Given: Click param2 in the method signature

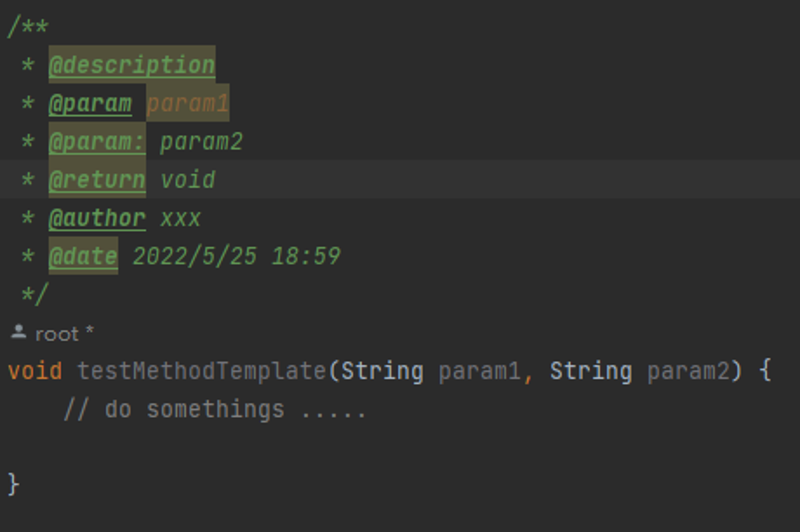Looking at the screenshot, I should tap(688, 372).
